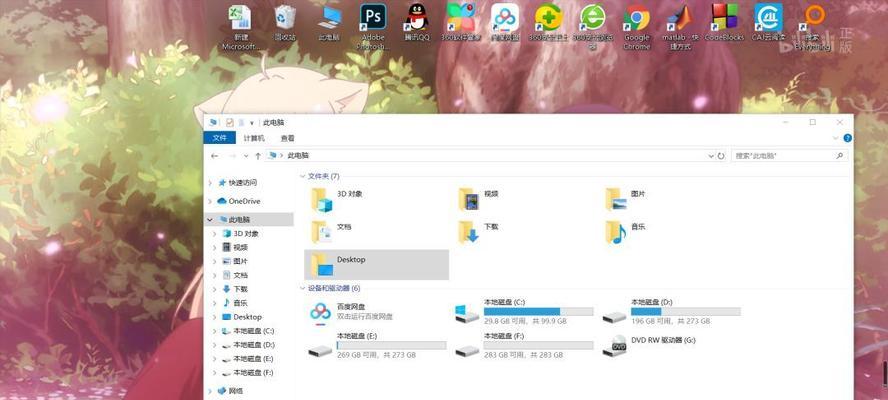Go back with Explorer's back arrow
Image resolution: width=888 pixels, height=400 pixels.
tap(214, 155)
